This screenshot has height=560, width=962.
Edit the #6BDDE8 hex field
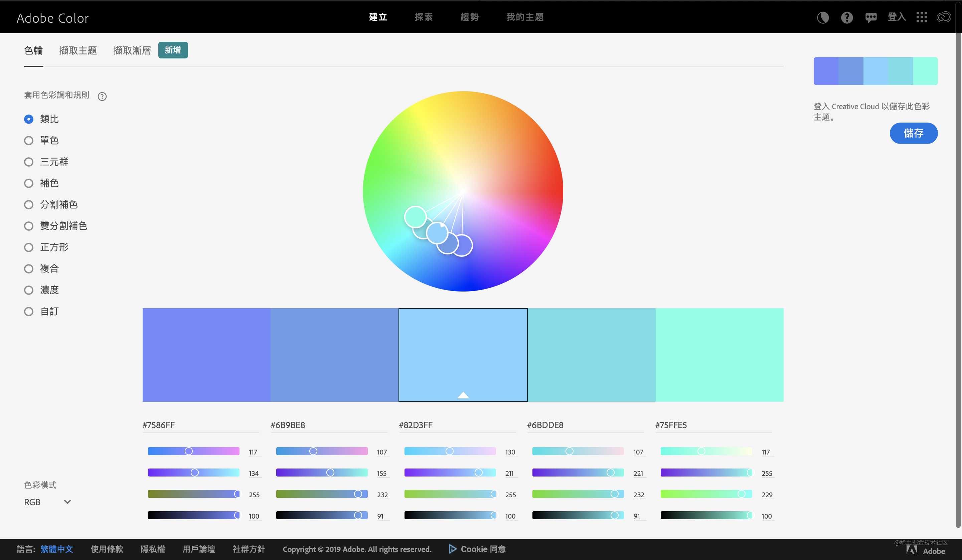[586, 425]
